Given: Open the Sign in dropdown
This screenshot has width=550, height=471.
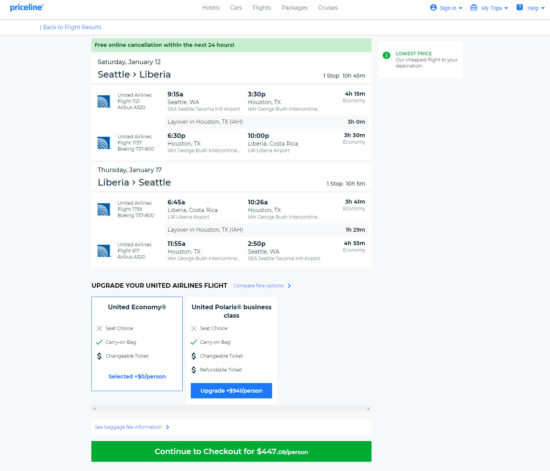Looking at the screenshot, I should [446, 8].
